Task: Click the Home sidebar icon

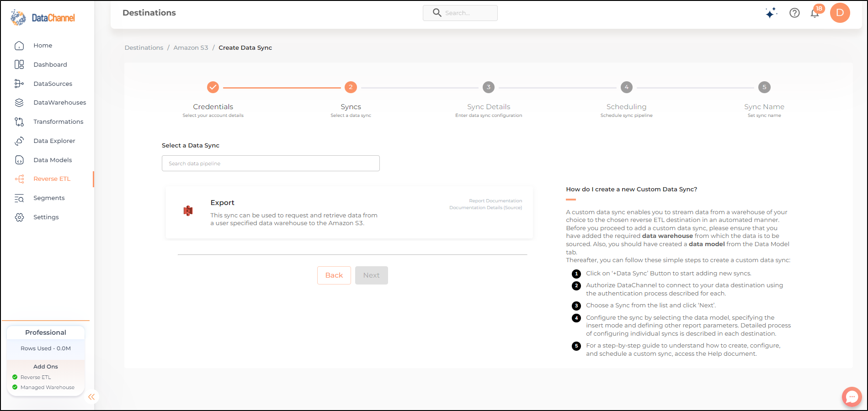Action: 19,46
